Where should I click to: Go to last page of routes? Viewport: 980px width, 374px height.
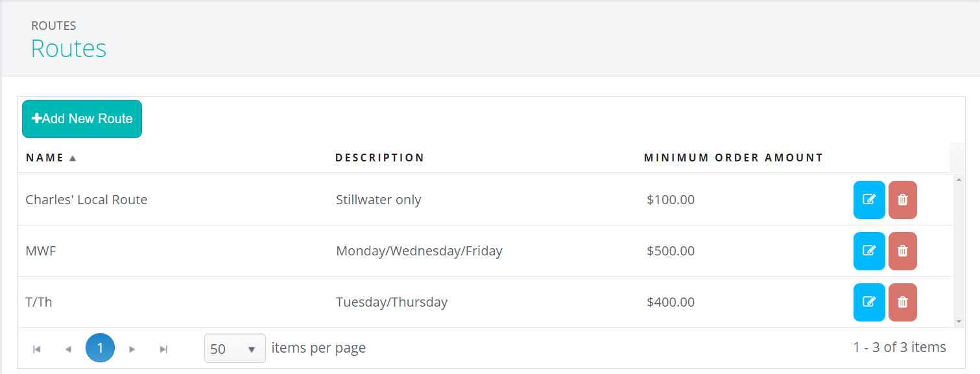tap(163, 349)
